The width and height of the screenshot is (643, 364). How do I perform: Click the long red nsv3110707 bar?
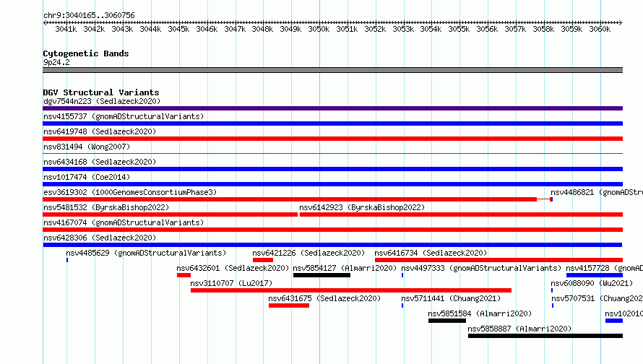coord(351,290)
